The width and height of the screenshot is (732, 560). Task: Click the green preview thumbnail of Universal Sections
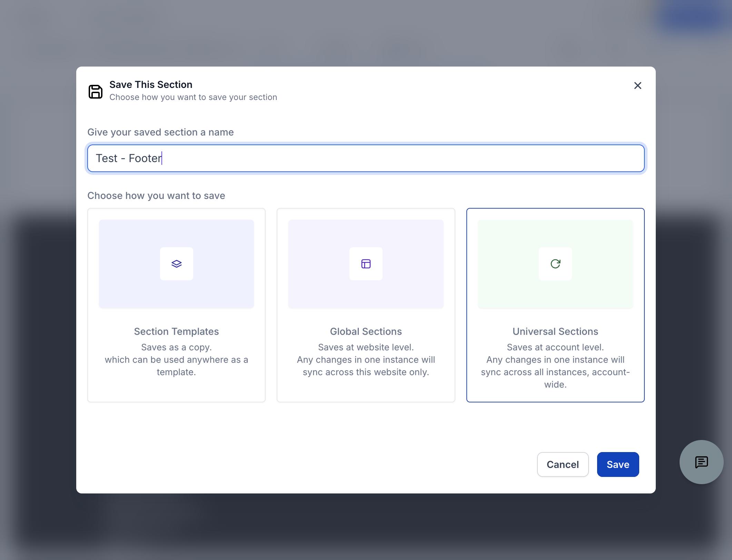555,264
